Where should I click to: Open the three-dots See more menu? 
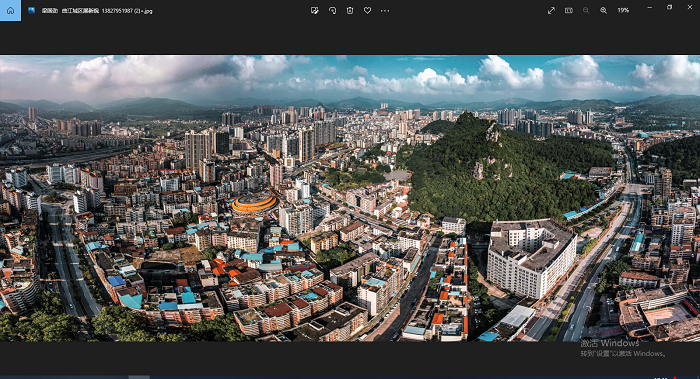coord(385,10)
